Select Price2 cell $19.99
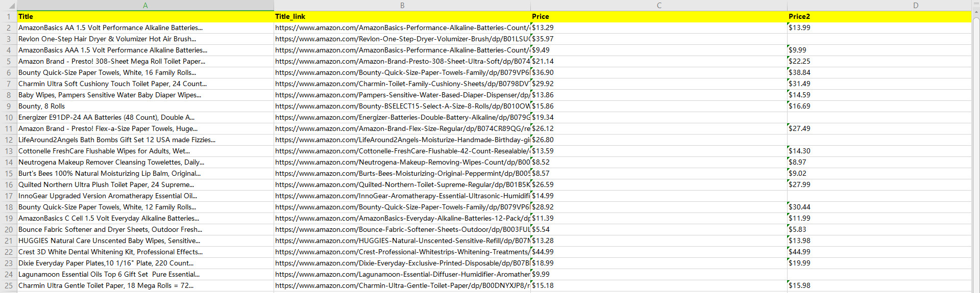 [879, 263]
